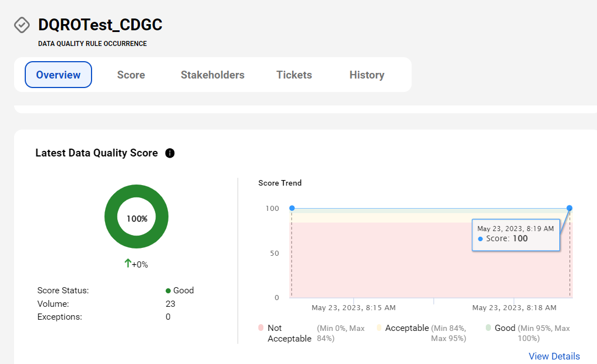This screenshot has width=597, height=364.
Task: Toggle the Good legend swatch
Action: tap(488, 328)
